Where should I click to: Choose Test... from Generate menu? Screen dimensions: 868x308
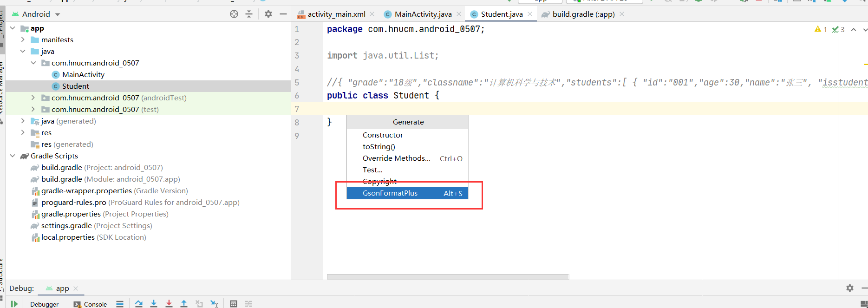pos(407,170)
